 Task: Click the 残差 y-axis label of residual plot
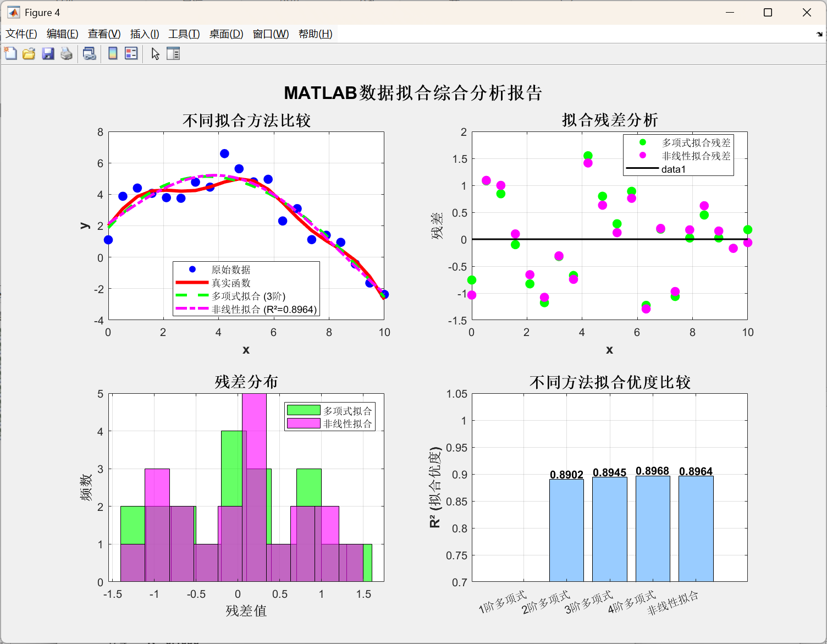click(437, 225)
